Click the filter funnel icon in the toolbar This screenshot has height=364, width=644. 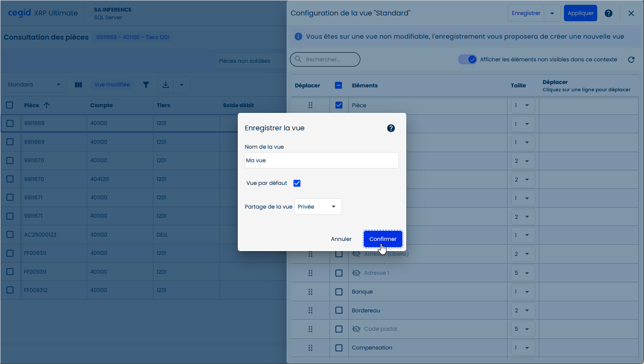pos(146,85)
